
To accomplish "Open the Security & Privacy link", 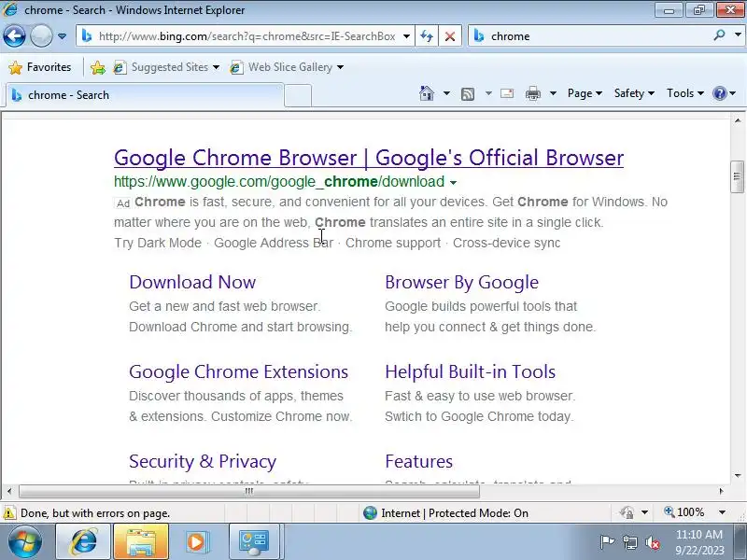I will 203,461.
